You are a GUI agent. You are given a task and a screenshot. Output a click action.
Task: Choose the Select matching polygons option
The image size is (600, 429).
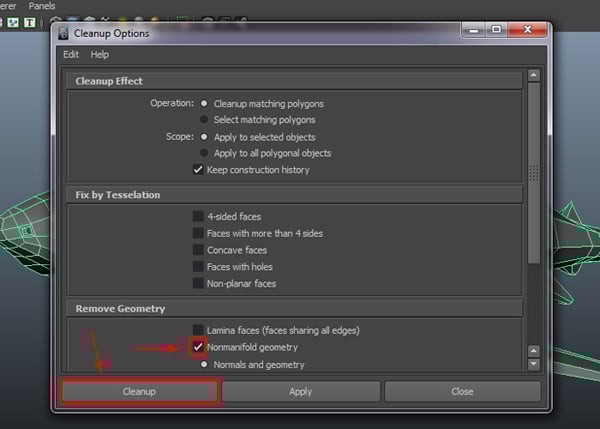(x=205, y=120)
